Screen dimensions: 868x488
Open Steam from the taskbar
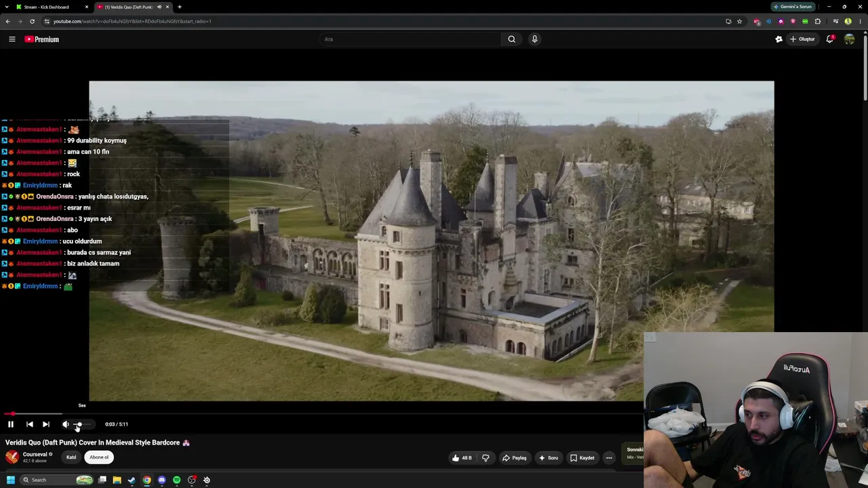click(x=132, y=480)
